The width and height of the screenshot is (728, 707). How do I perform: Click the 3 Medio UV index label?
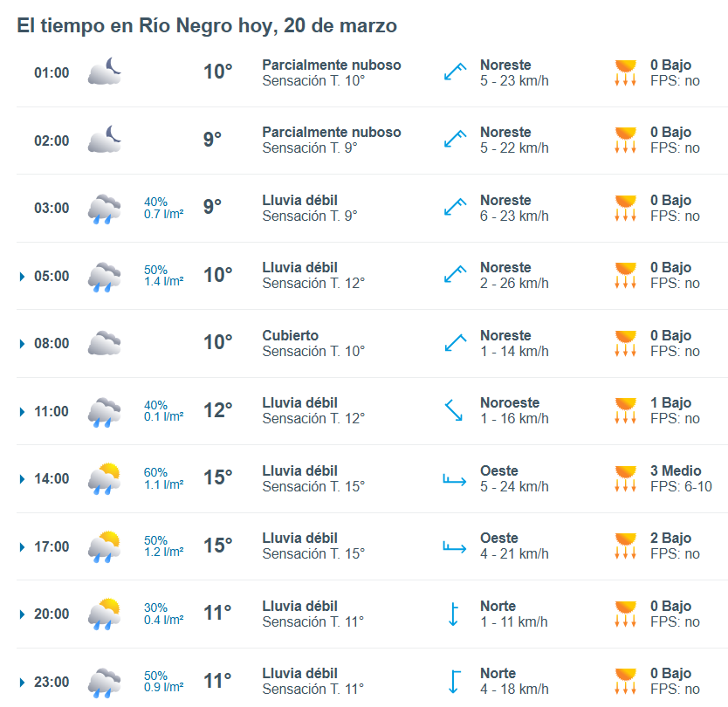[x=676, y=471]
